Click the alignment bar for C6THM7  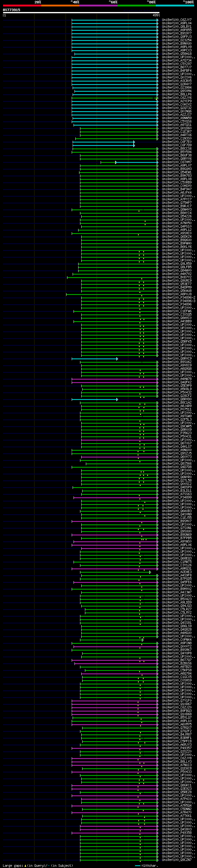coord(129,162)
